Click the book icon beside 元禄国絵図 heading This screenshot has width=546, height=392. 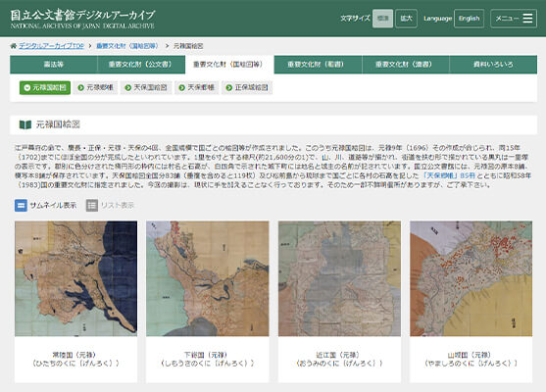coord(25,124)
